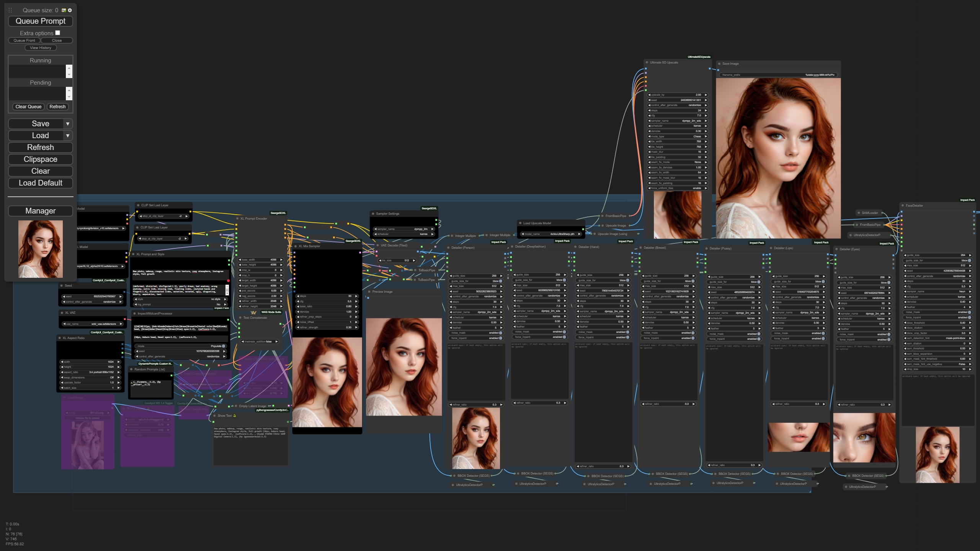Collapse the Save Image node via title dot
This screenshot has height=551, width=980.
point(719,64)
